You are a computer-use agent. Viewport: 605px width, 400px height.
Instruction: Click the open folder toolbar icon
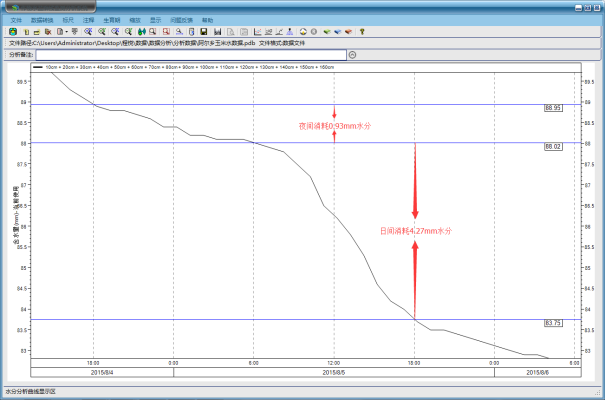click(x=37, y=32)
